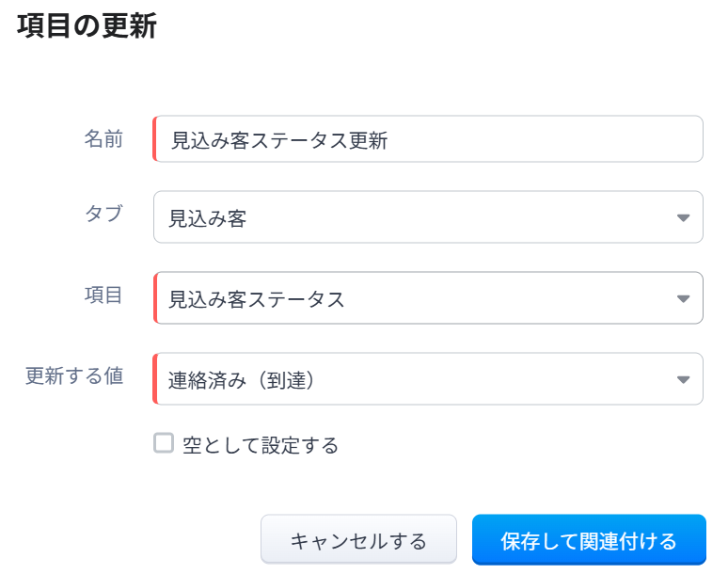Click the 更新する値 field label
The image size is (728, 574).
[74, 376]
